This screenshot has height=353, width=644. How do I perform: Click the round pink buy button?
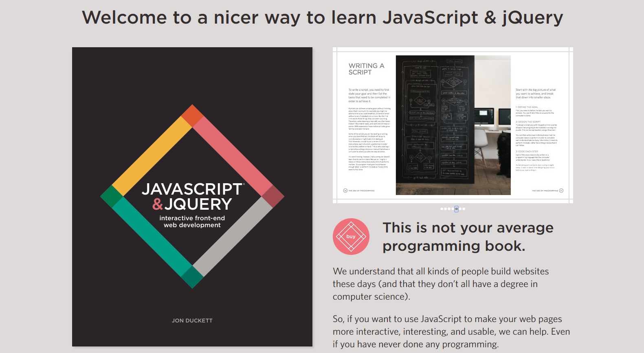[x=351, y=237]
